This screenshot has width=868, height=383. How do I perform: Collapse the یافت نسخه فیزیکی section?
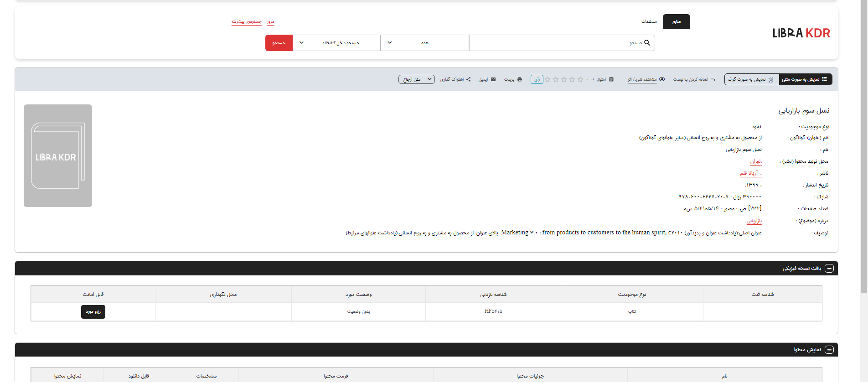point(829,269)
